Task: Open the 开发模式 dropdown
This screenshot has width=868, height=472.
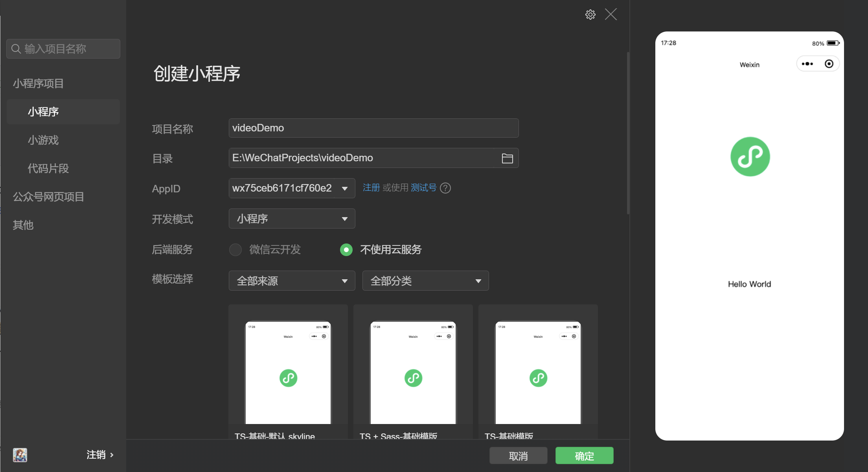Action: (292, 219)
